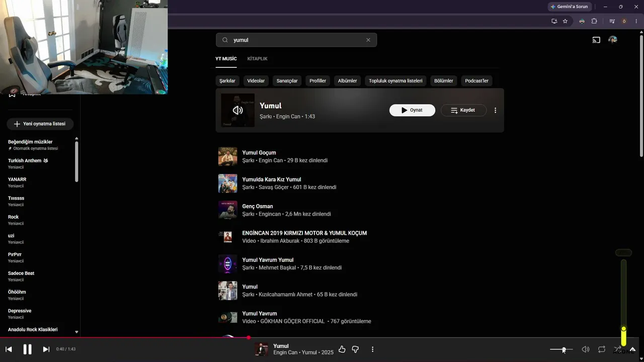
Task: Open Mehmet Başkal artist link
Action: 277,267
